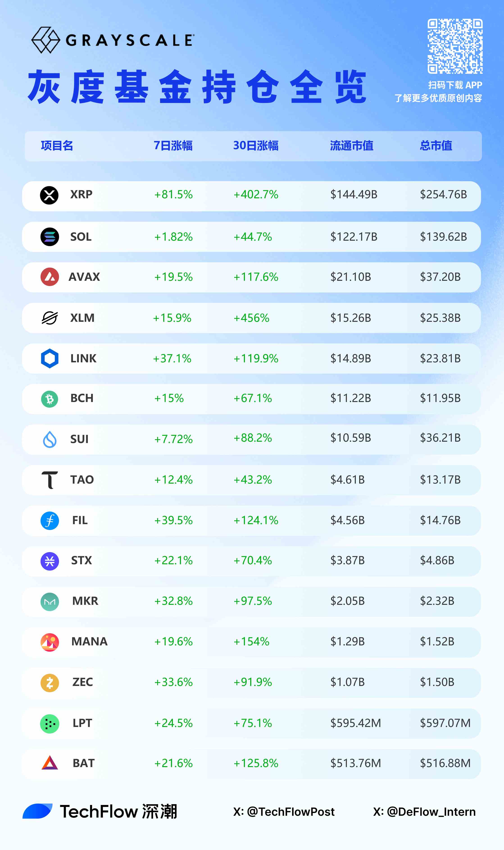Select the red AVAX logo icon

(50, 277)
